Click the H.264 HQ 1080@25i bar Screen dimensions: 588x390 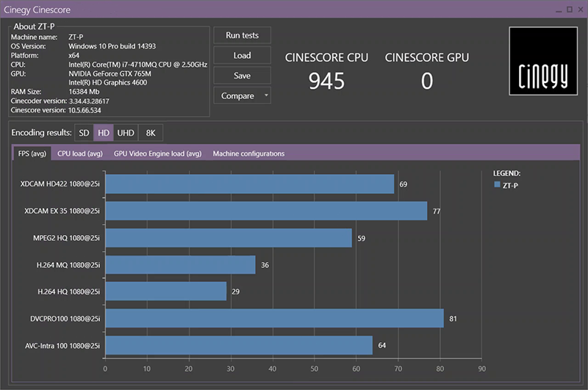tap(166, 291)
